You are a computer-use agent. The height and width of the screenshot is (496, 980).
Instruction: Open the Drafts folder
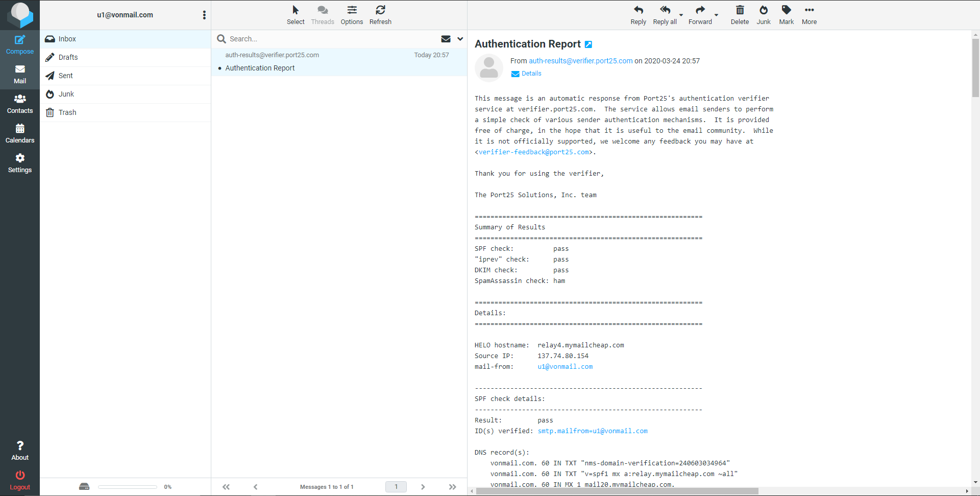click(125, 57)
